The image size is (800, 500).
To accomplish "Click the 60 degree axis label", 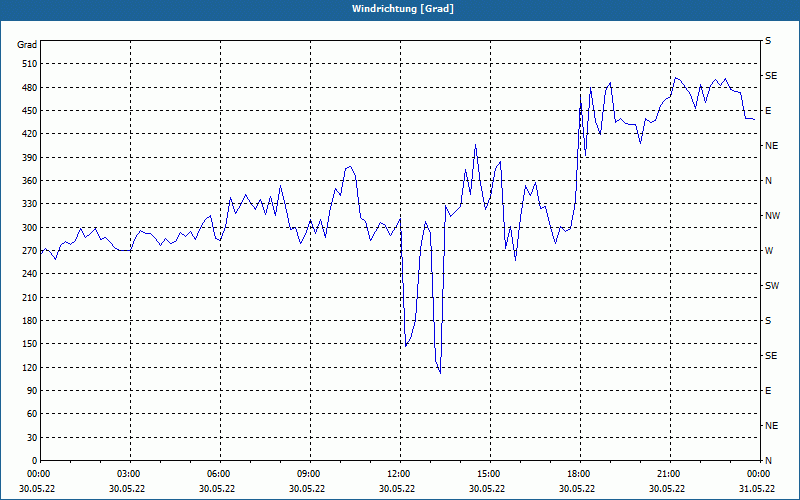I will 33,414.
